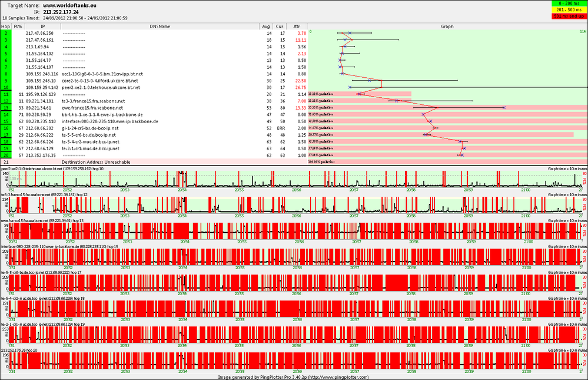The height and width of the screenshot is (380, 588).
Task: Click the PL% column header
Action: coord(18,27)
